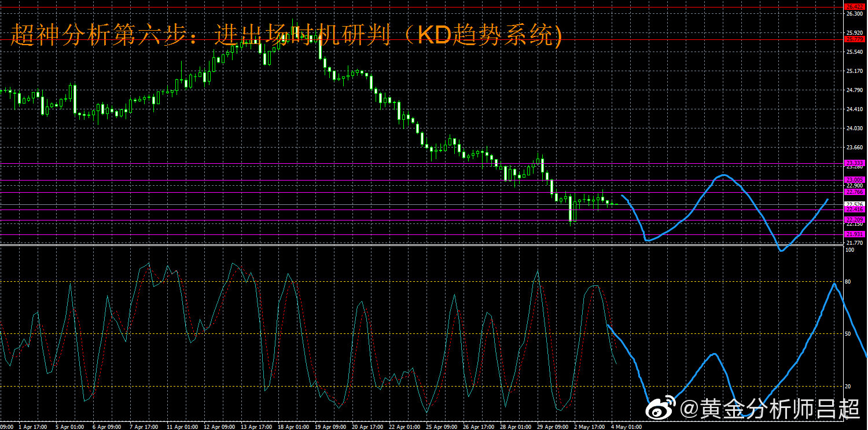Click the orange chart title text

pos(286,36)
